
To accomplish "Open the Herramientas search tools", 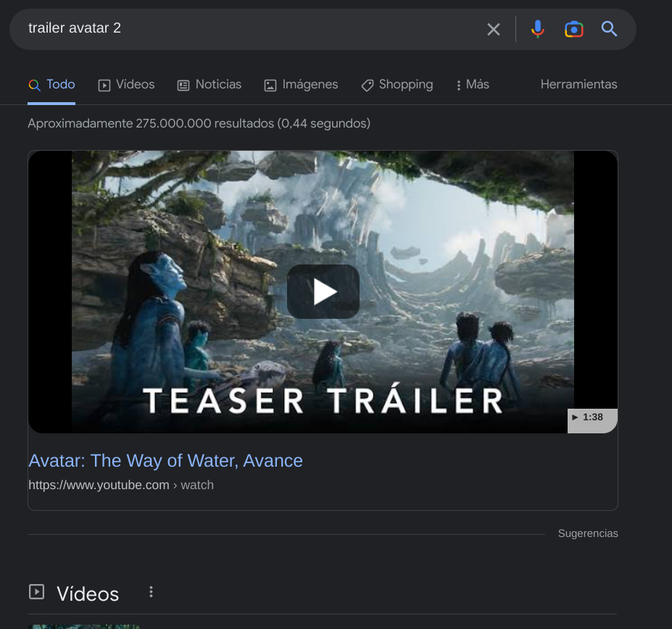I will 578,84.
